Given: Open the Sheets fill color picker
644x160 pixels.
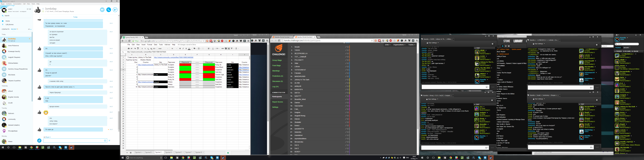Looking at the screenshot, I should tap(195, 49).
